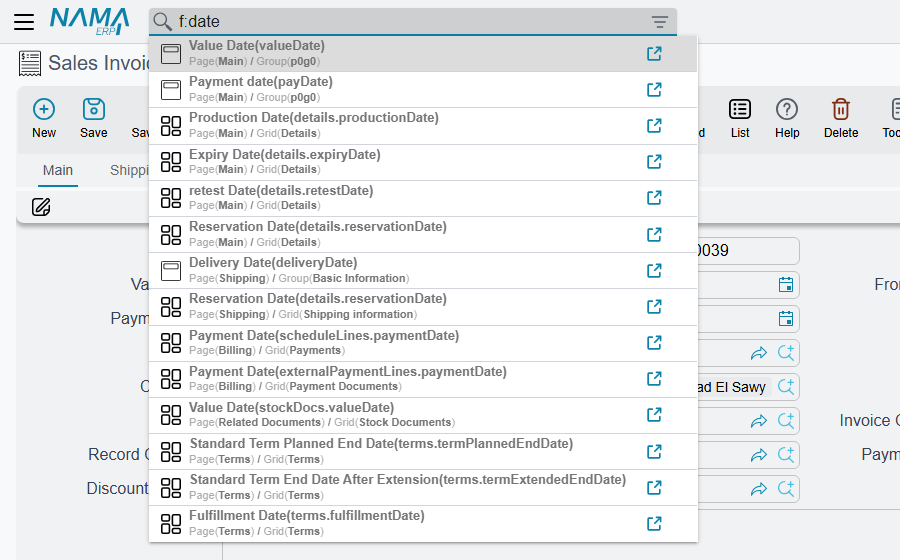Select Standard Term Planned End Date result

(x=423, y=451)
